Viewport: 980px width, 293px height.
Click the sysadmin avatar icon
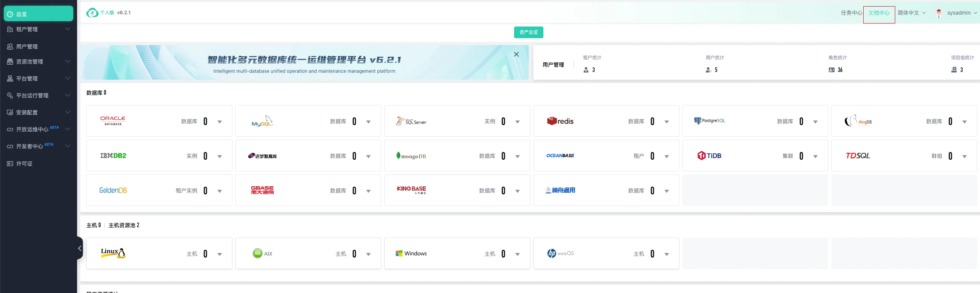(x=939, y=13)
